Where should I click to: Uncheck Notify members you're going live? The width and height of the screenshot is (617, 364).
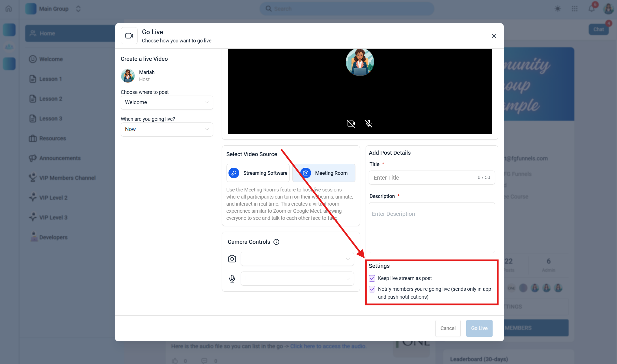372,289
